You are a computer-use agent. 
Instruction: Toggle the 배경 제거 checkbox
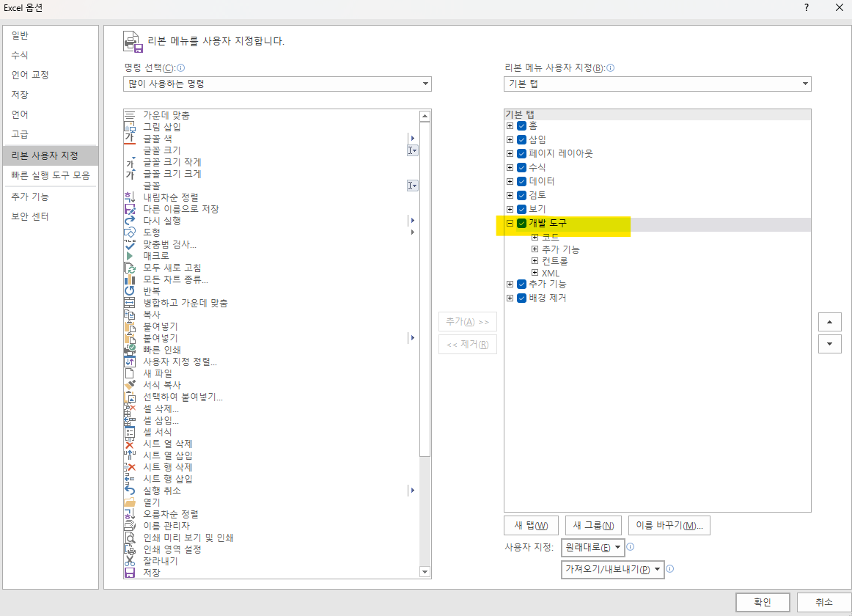[521, 298]
